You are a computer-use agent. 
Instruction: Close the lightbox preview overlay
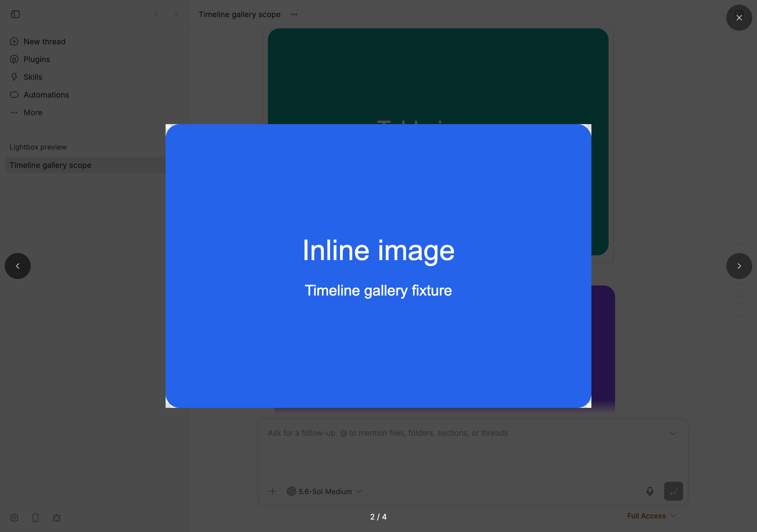point(739,18)
